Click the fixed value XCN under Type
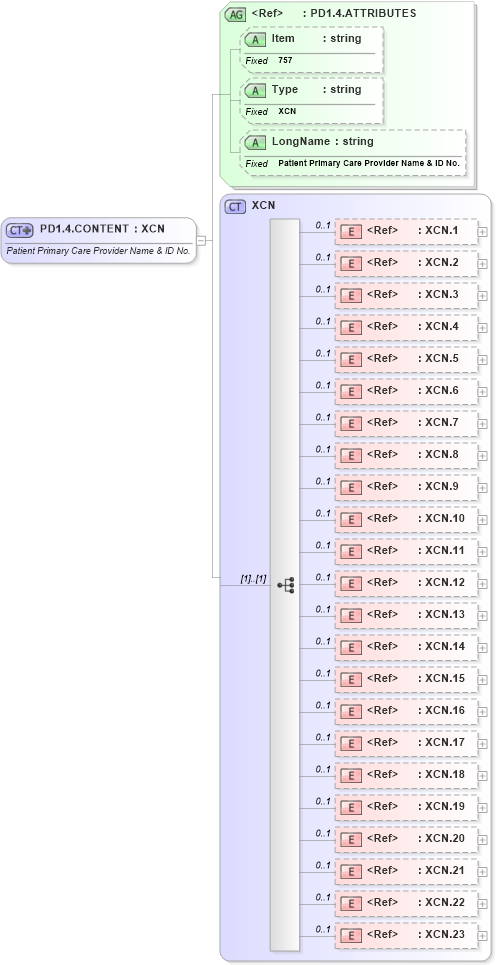The image size is (496, 965). pos(287,111)
